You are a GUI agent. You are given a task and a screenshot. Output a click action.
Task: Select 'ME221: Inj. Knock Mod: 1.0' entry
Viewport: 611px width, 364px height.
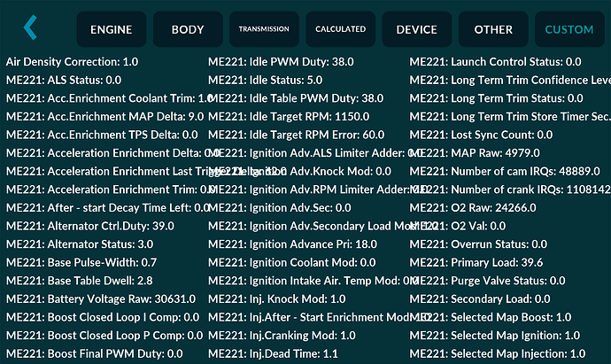277,299
